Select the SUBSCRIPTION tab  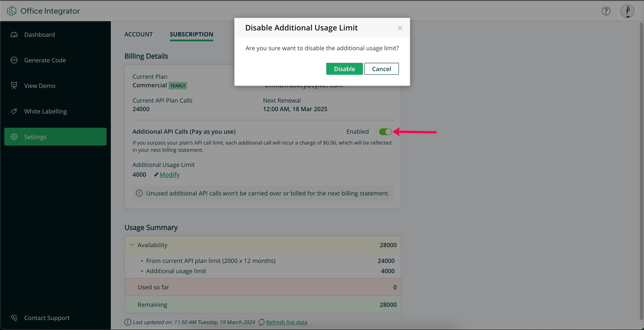tap(191, 34)
